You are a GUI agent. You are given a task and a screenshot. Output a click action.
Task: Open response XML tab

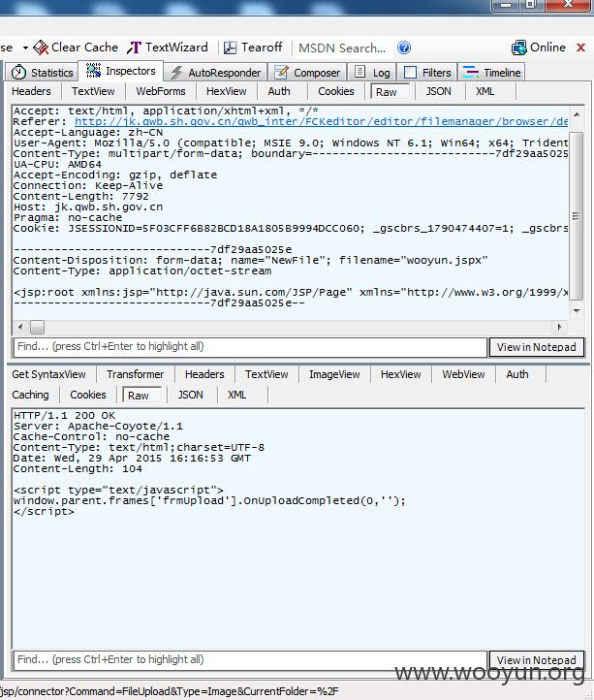pyautogui.click(x=236, y=395)
